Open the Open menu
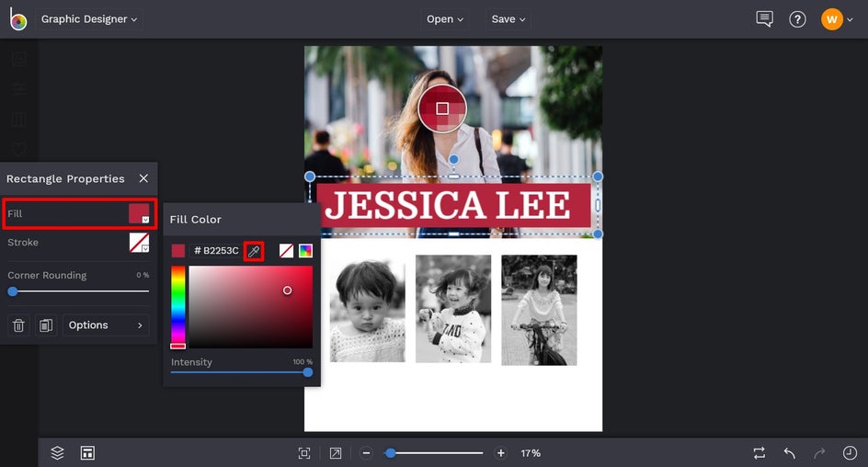Image resolution: width=868 pixels, height=467 pixels. 445,19
